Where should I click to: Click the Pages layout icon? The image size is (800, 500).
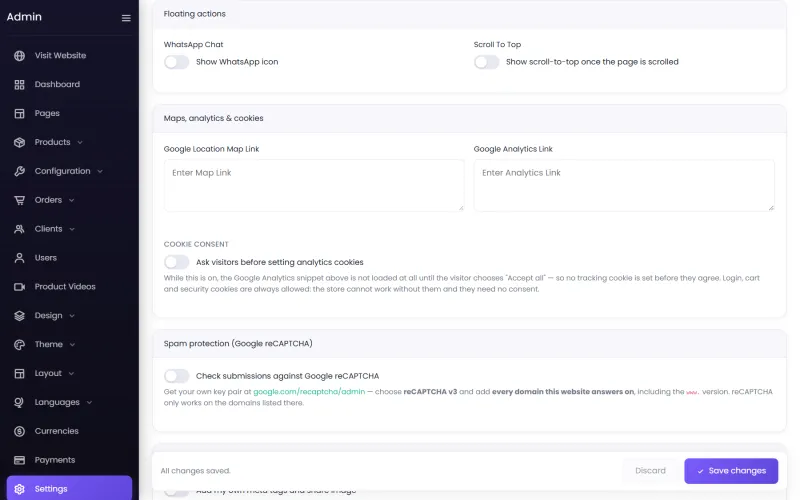[19, 113]
